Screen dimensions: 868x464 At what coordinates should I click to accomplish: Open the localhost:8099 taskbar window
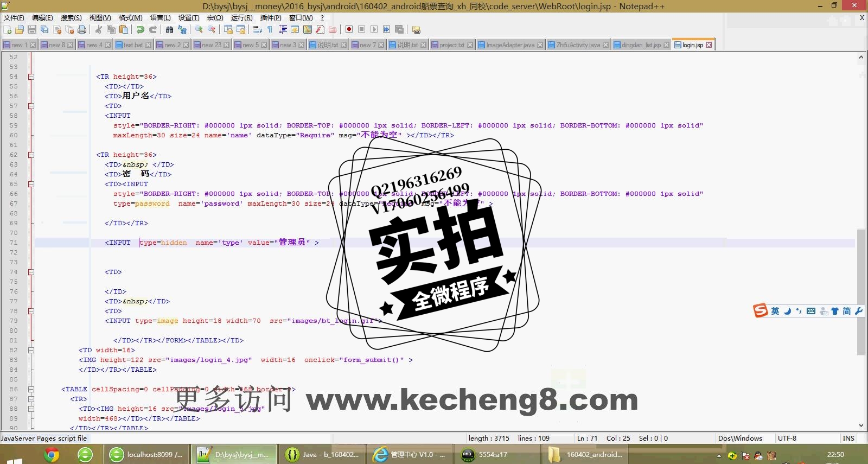[147, 454]
